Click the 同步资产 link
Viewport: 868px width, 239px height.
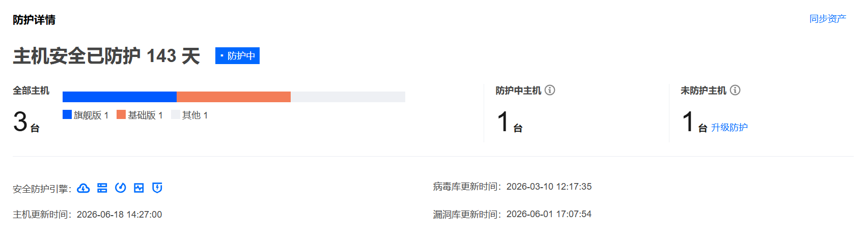click(828, 19)
